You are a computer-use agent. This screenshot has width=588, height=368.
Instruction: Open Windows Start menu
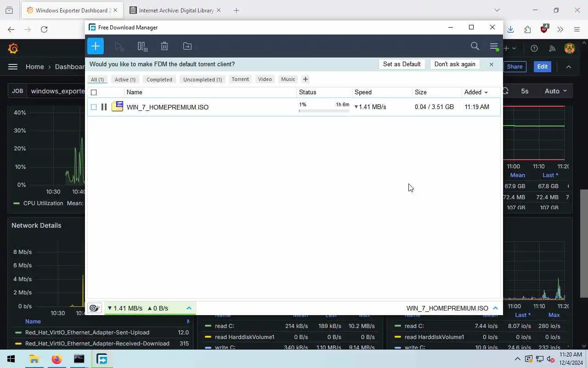(x=11, y=359)
